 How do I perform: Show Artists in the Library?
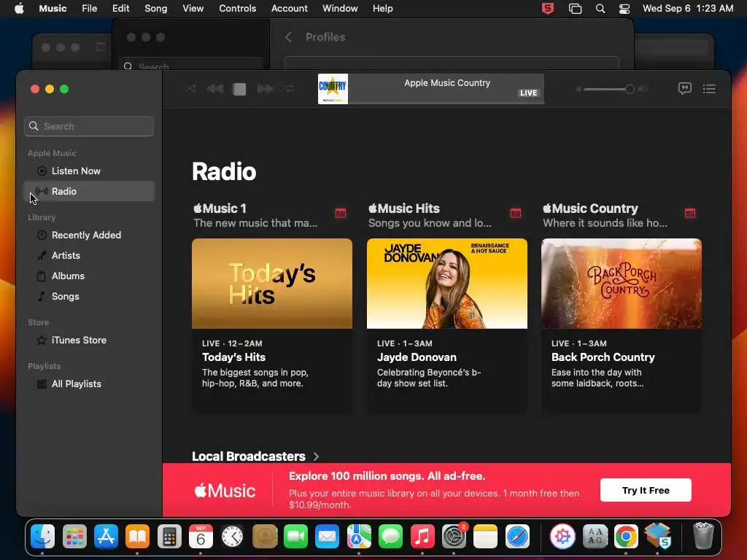pyautogui.click(x=89, y=256)
